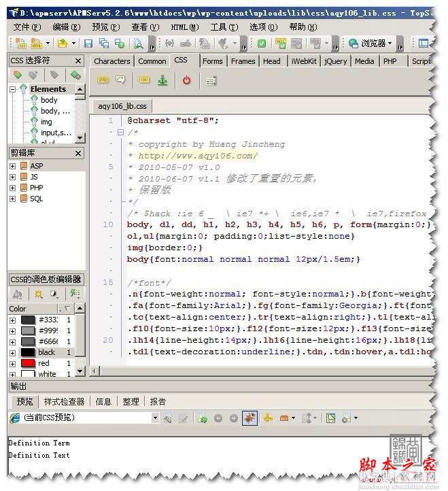The height and width of the screenshot is (491, 448).
Task: Switch to the Forms tab
Action: coord(212,61)
